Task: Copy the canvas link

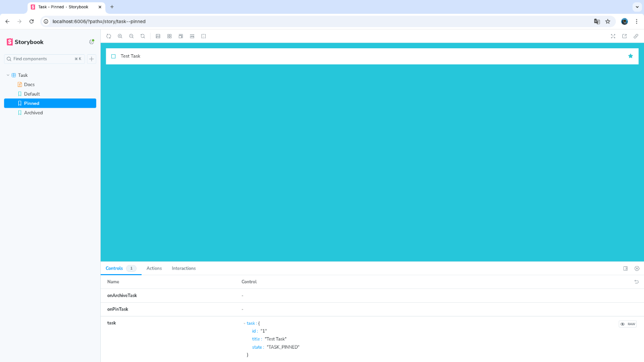Action: pyautogui.click(x=636, y=36)
